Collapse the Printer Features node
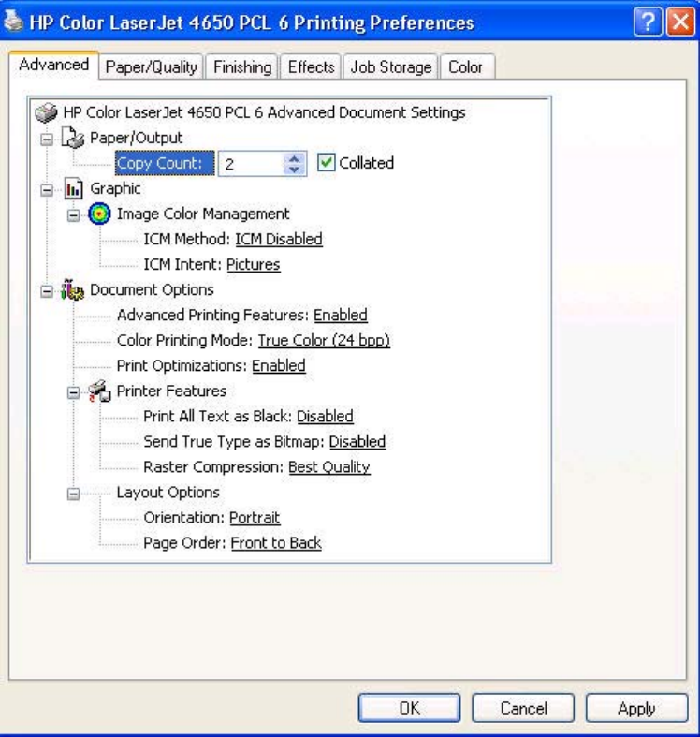This screenshot has width=700, height=737. (73, 392)
